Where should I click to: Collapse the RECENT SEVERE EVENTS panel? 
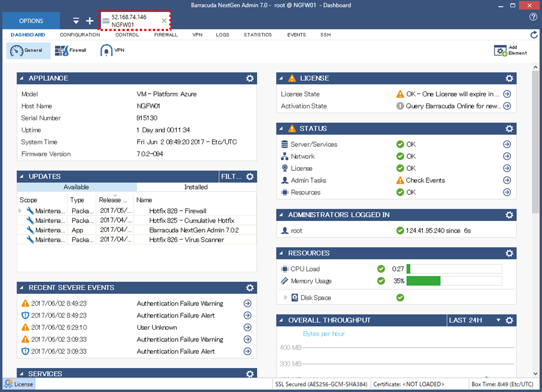22,287
